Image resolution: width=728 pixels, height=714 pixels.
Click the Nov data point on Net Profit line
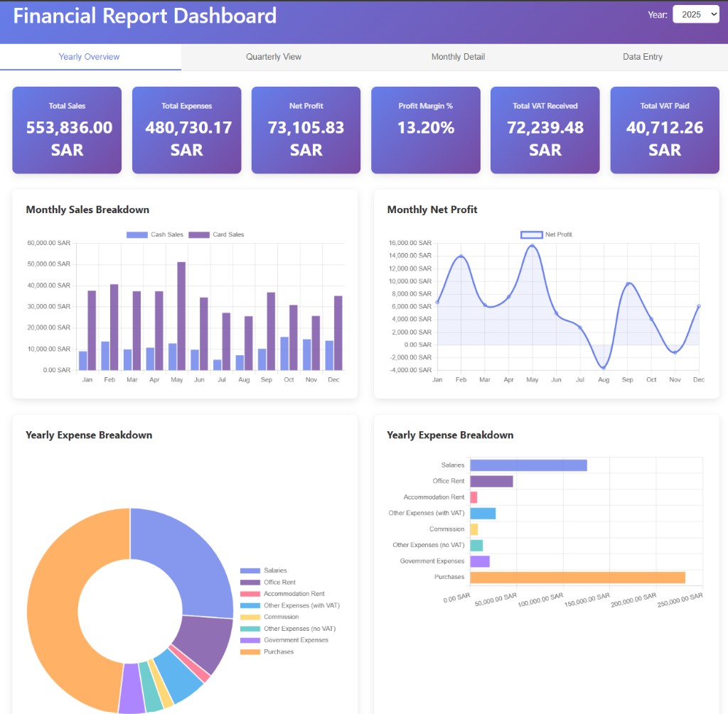pyautogui.click(x=675, y=352)
